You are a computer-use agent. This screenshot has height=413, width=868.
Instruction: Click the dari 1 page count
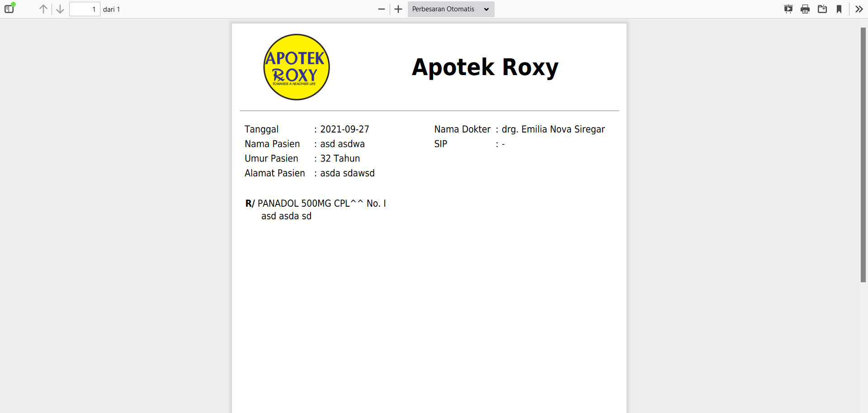tap(112, 9)
